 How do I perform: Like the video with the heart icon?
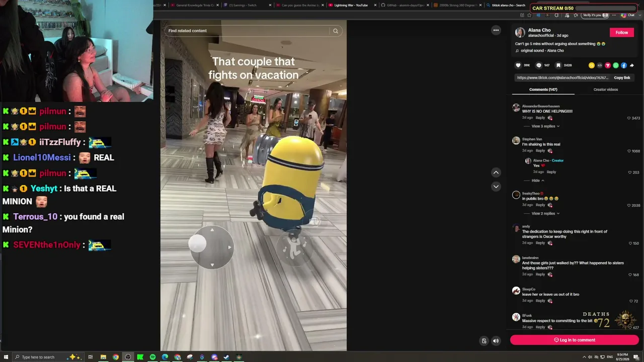(x=518, y=65)
